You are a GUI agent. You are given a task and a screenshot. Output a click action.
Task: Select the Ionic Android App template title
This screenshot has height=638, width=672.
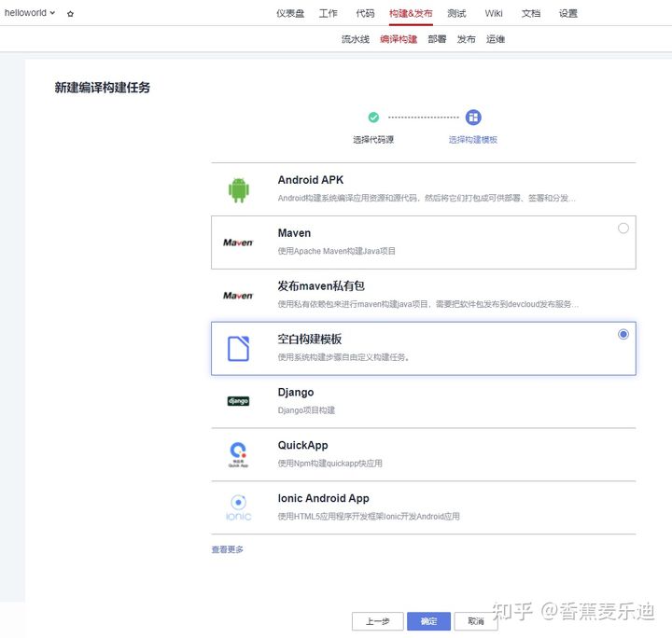coord(324,498)
